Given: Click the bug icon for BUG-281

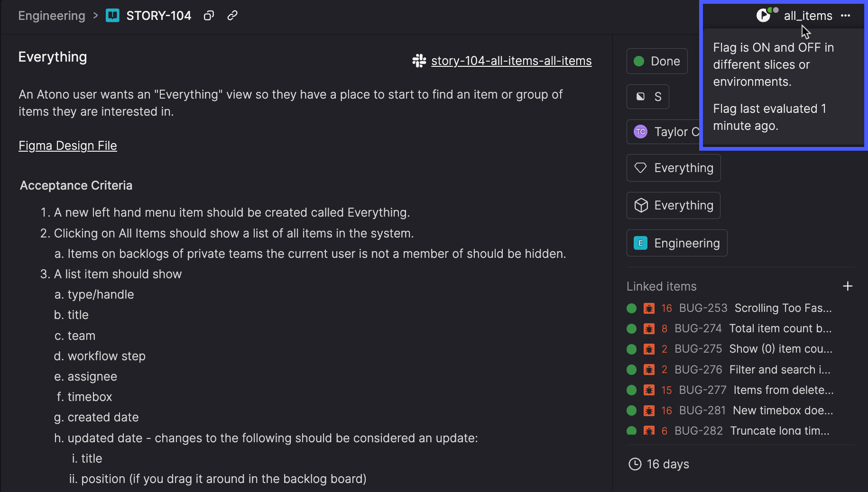Looking at the screenshot, I should (x=649, y=410).
